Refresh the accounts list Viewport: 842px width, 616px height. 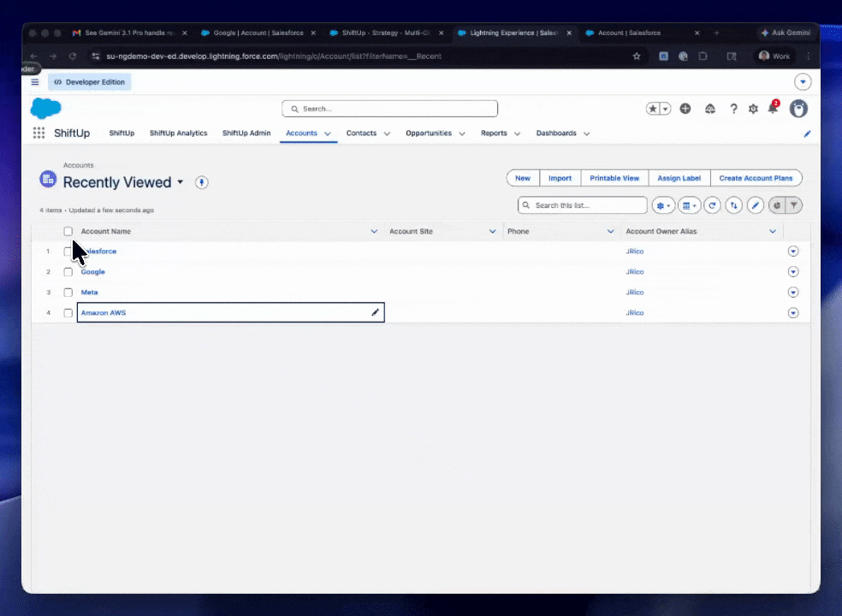pos(712,205)
